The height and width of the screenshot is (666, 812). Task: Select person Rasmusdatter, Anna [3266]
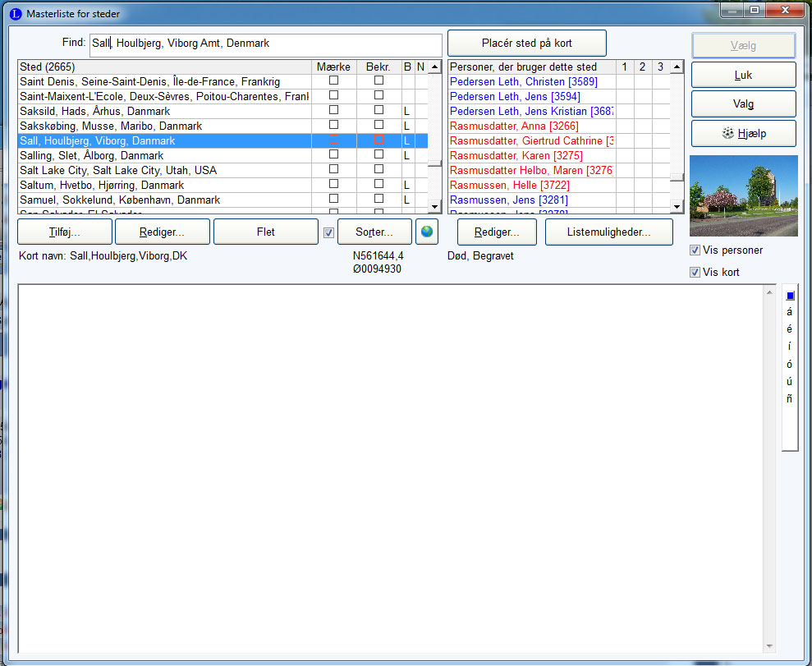tap(532, 126)
